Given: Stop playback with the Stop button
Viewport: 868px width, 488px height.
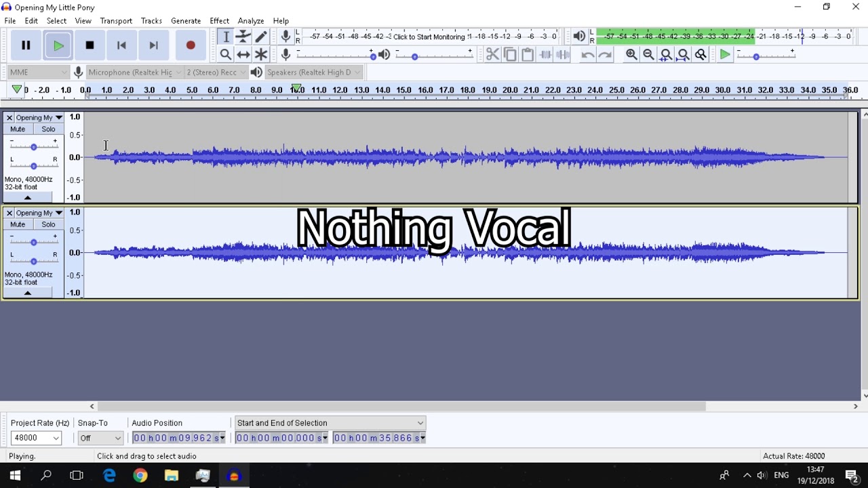Looking at the screenshot, I should (x=90, y=45).
